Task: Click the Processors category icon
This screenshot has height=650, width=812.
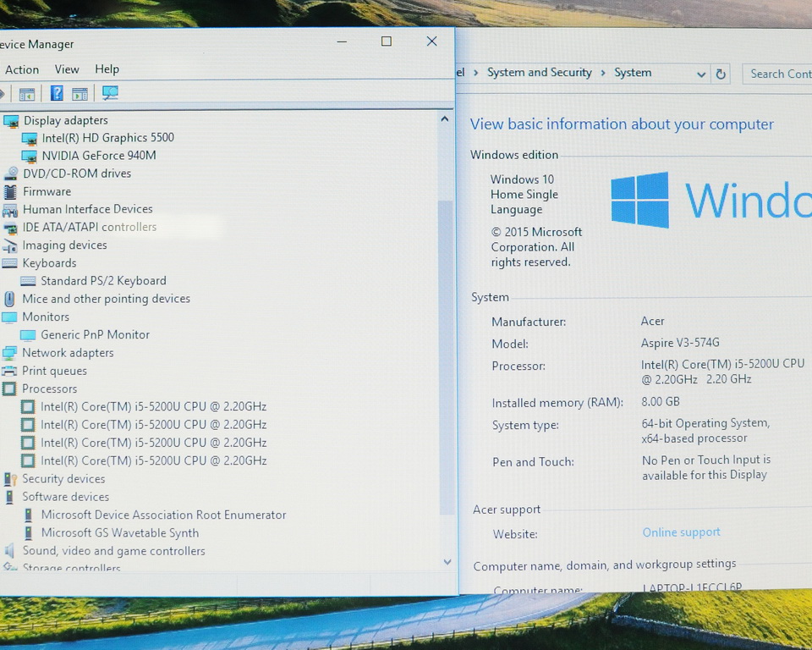Action: [x=9, y=389]
